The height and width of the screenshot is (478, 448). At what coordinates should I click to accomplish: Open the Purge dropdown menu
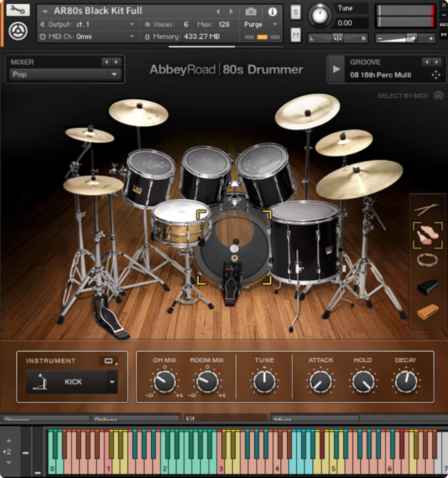pos(275,24)
